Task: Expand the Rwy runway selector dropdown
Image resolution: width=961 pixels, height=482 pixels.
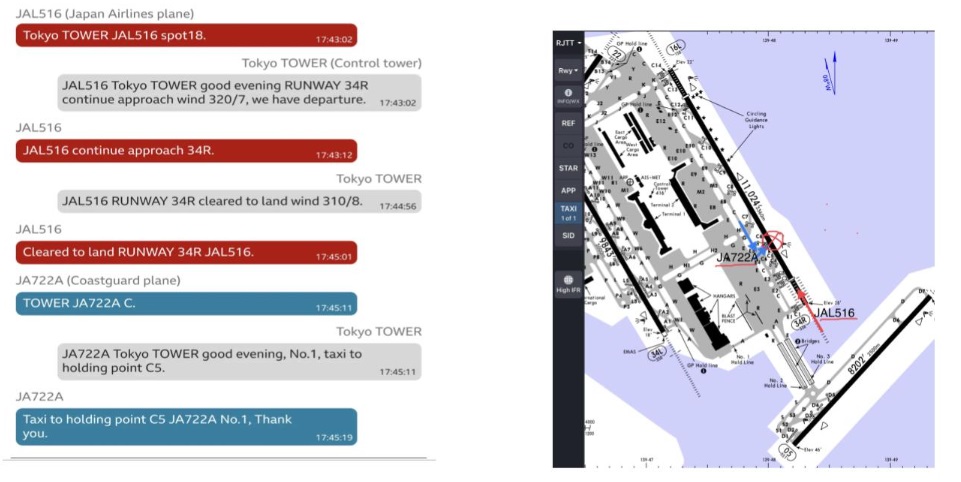Action: point(568,71)
